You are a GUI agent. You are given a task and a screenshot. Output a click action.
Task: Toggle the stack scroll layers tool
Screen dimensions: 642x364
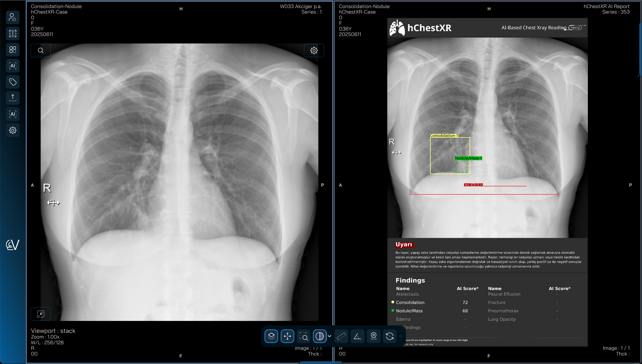coord(271,336)
